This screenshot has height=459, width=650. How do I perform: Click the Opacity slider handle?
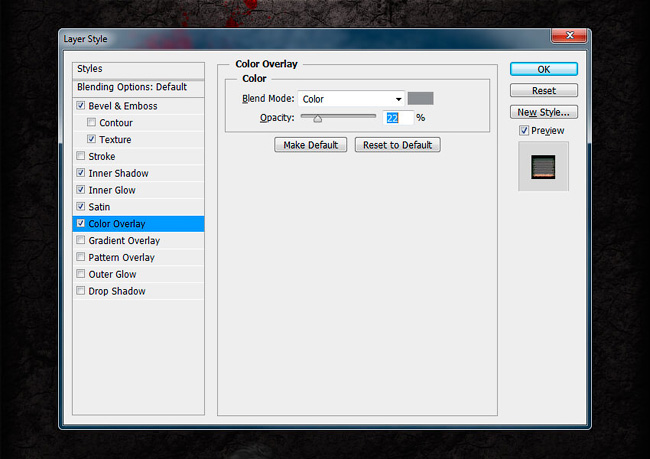[318, 119]
